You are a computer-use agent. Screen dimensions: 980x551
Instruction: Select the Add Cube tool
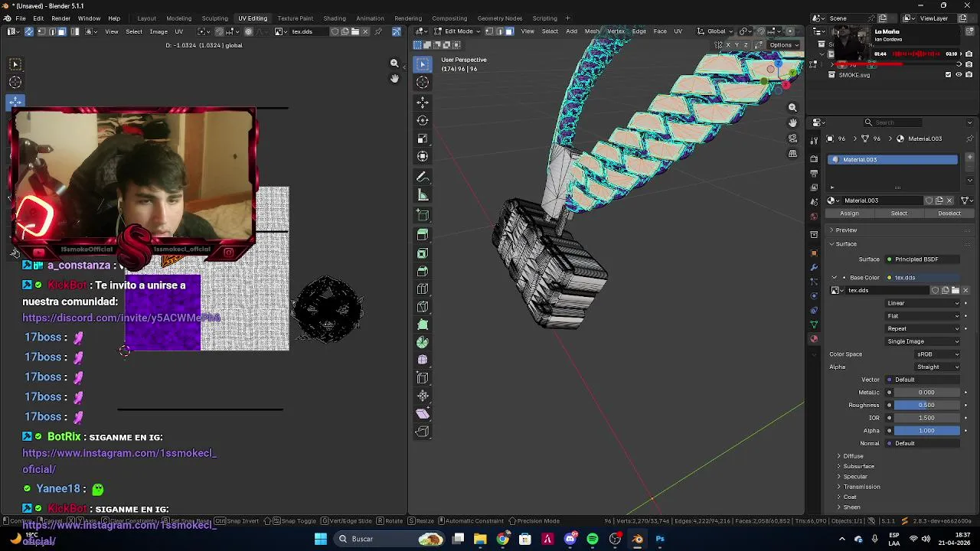click(423, 216)
